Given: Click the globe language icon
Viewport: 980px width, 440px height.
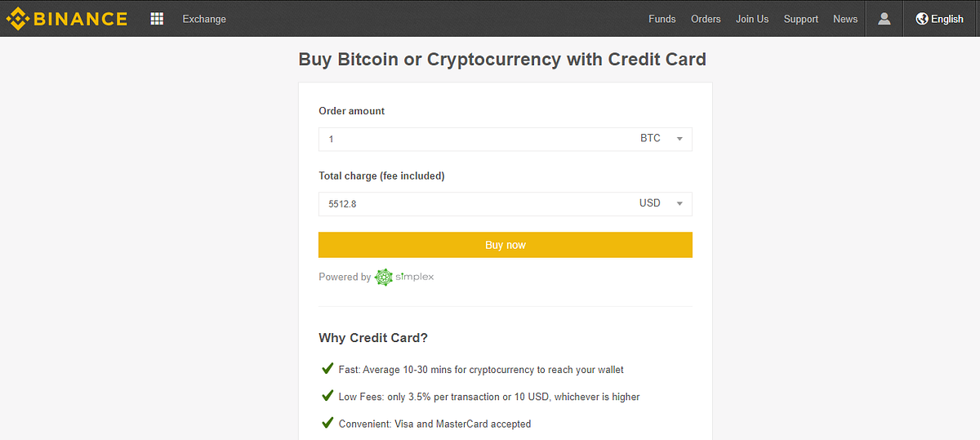Looking at the screenshot, I should tap(922, 18).
